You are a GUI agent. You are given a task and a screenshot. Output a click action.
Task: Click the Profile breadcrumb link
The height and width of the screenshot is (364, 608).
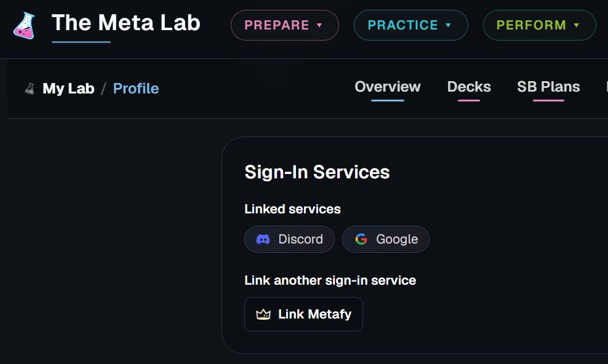pyautogui.click(x=136, y=89)
